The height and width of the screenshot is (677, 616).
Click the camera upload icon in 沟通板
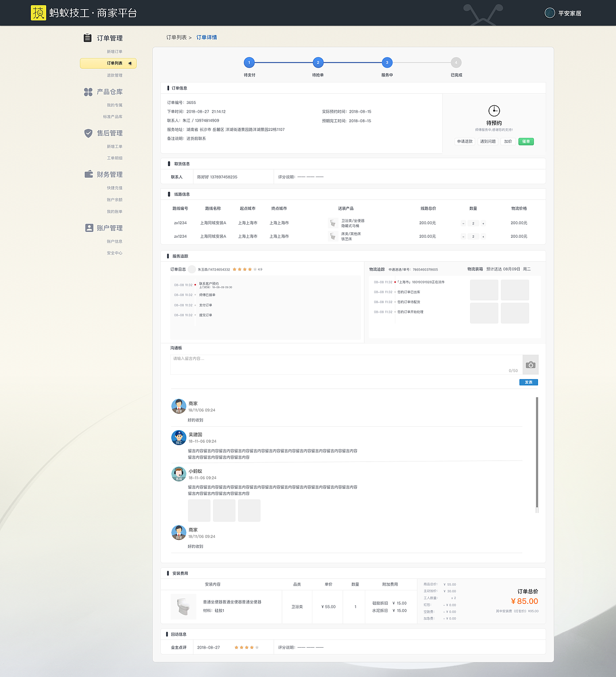click(530, 365)
